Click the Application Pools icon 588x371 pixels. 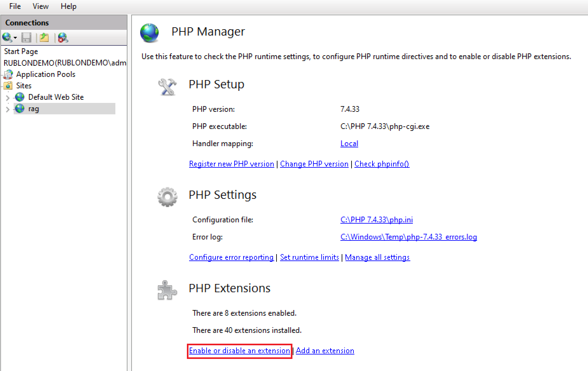point(8,74)
